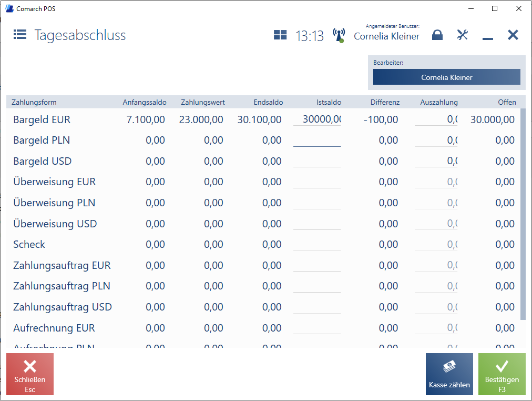Viewport: 532px width, 401px height.
Task: Click the 7.100,00 Anfangssaldo value
Action: pos(146,119)
